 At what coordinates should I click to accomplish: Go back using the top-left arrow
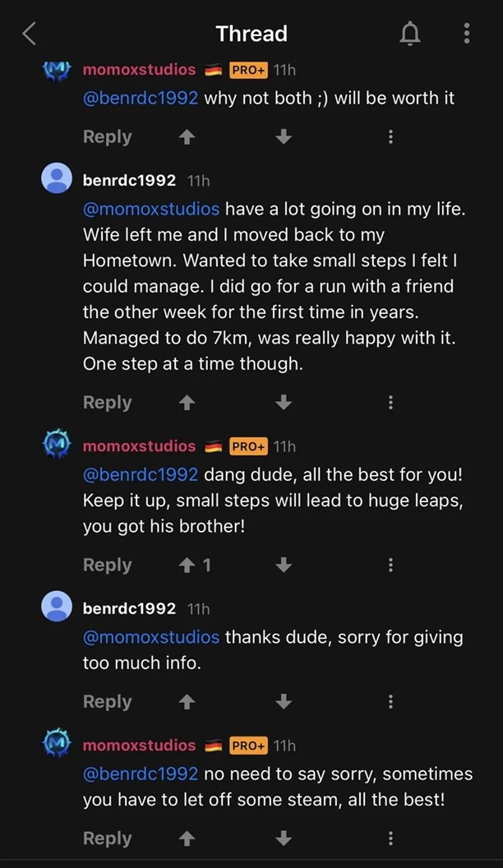pos(30,34)
